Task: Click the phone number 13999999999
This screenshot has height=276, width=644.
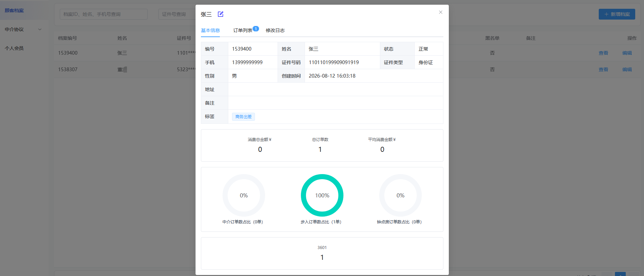Action: pyautogui.click(x=247, y=62)
